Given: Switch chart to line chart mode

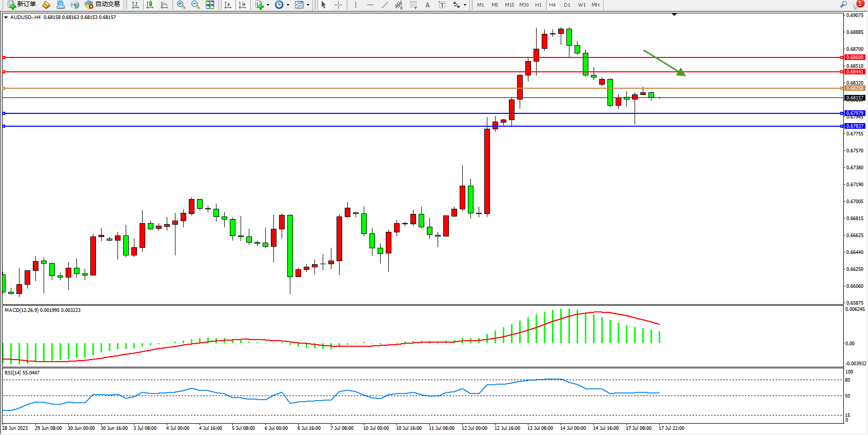Looking at the screenshot, I should 164,5.
